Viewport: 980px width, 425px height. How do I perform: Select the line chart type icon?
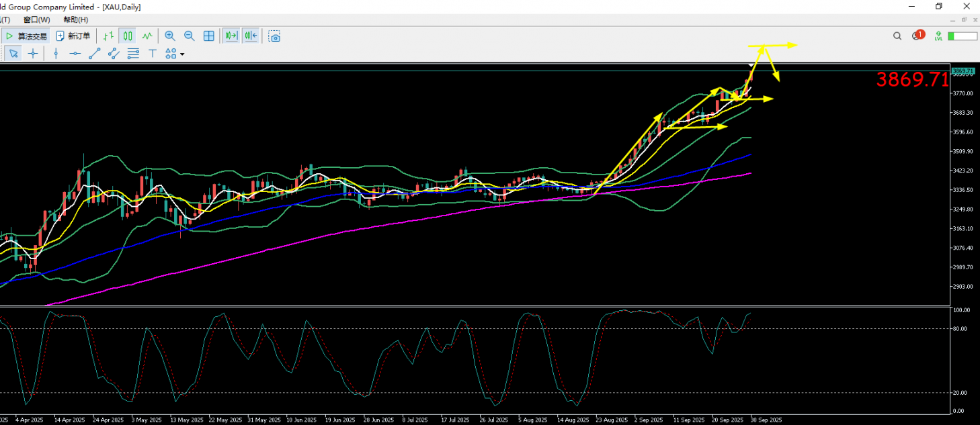click(x=147, y=36)
